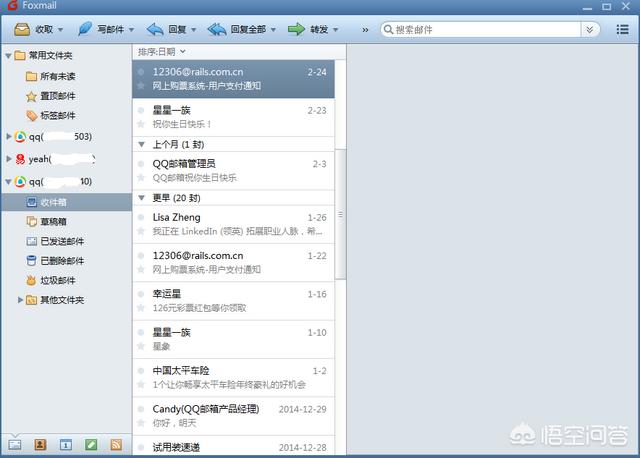Collapse the 更早 (20 封) group
640x458 pixels.
(x=142, y=198)
